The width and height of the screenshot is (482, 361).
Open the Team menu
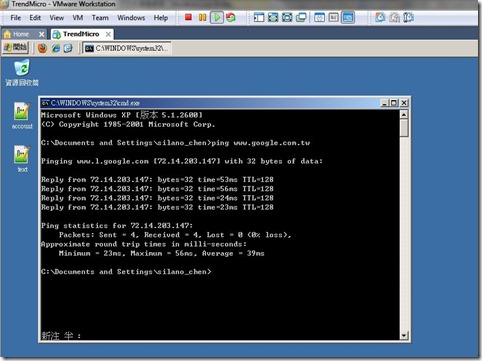pyautogui.click(x=100, y=18)
